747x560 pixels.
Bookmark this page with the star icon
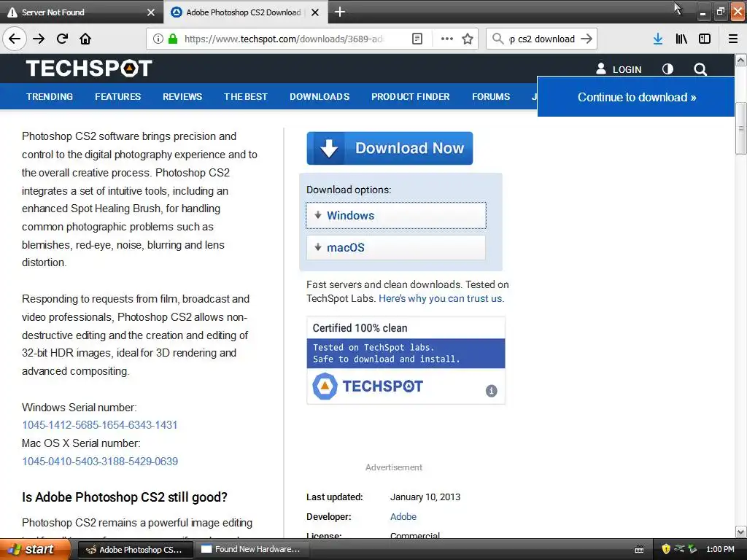pyautogui.click(x=468, y=39)
